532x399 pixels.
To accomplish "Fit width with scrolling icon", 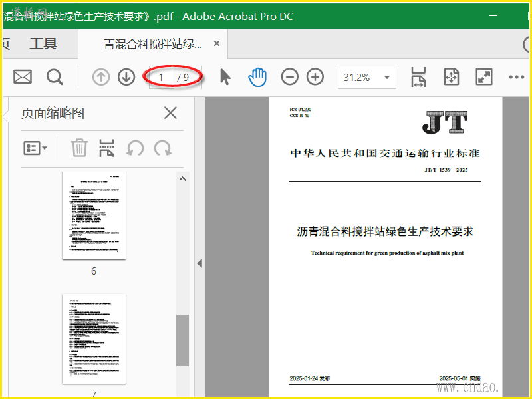I will 418,77.
